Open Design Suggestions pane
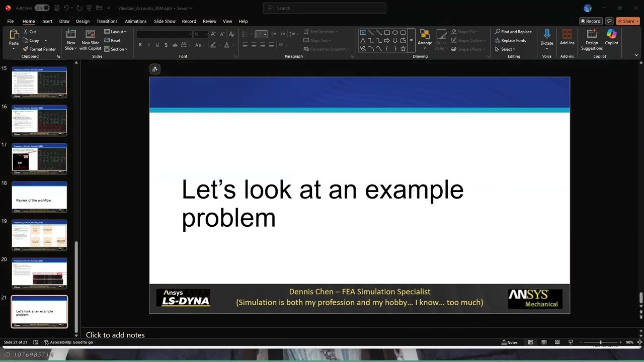 pos(592,40)
